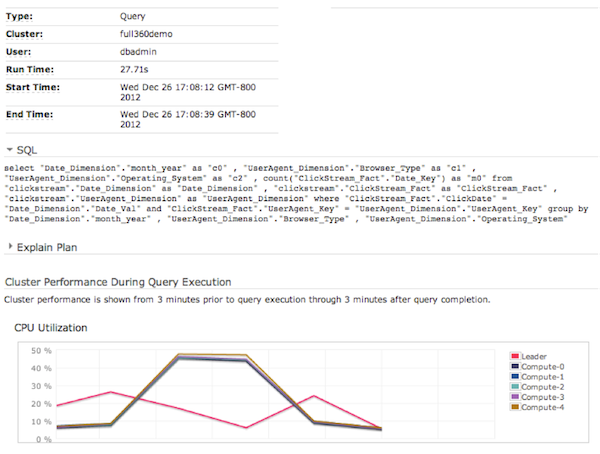The width and height of the screenshot is (600, 454).
Task: Click the Compute-0 legend swatch
Action: [x=515, y=366]
